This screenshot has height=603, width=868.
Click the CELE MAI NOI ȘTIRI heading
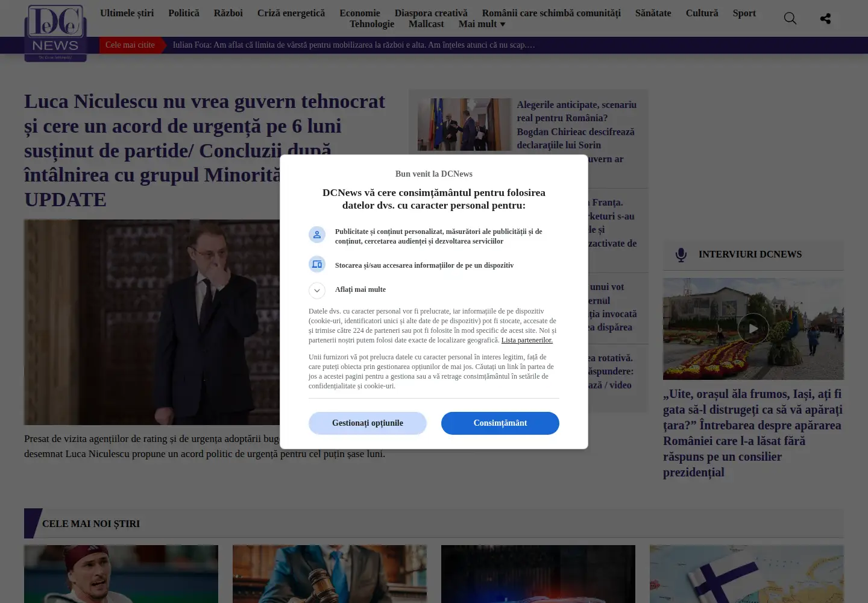(x=91, y=524)
